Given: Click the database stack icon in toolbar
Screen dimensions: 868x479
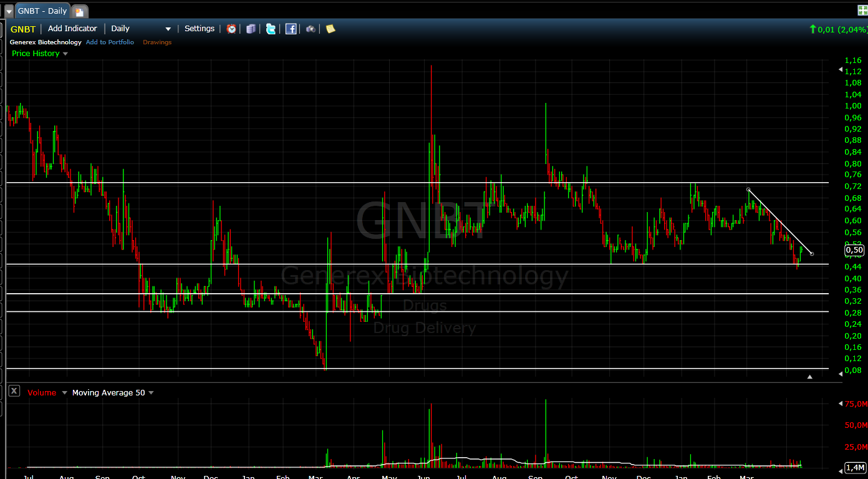Looking at the screenshot, I should (x=251, y=29).
